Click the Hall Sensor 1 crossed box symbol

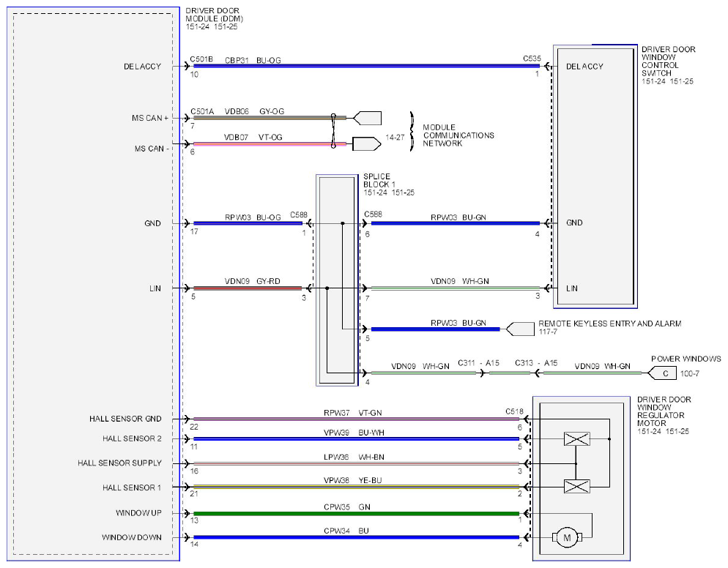click(576, 486)
